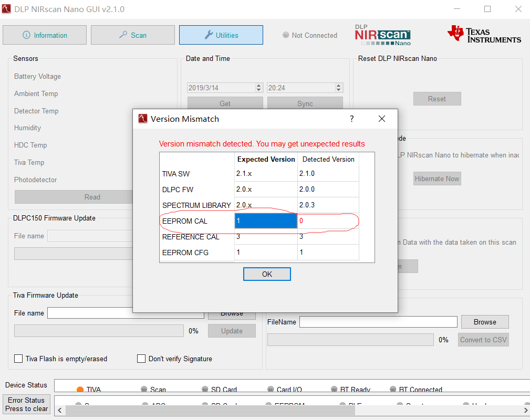530x420 pixels.
Task: Click the Scan tab magnifier icon
Action: pyautogui.click(x=123, y=35)
